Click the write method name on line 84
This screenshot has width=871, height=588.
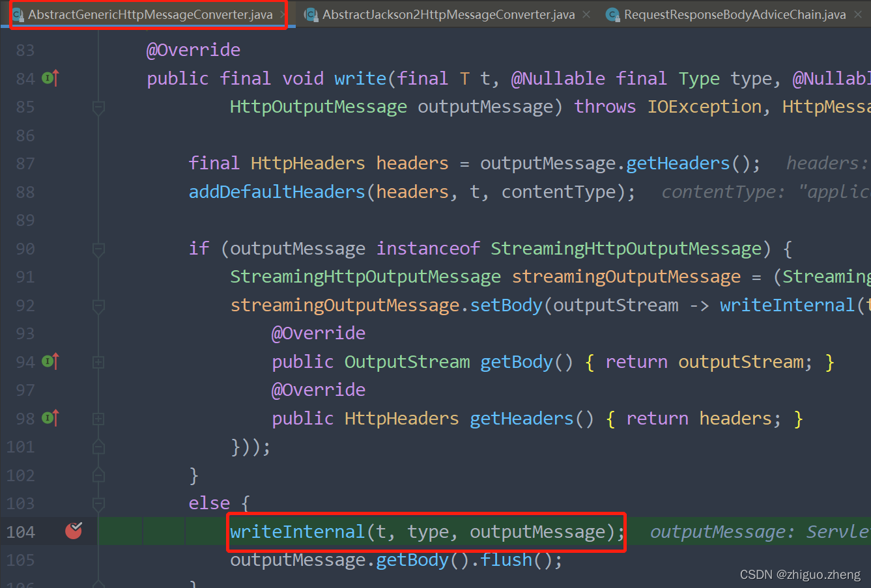[x=360, y=78]
